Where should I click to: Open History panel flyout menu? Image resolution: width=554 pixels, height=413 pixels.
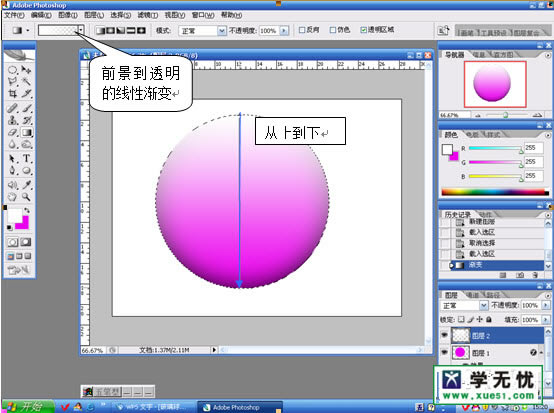click(548, 215)
